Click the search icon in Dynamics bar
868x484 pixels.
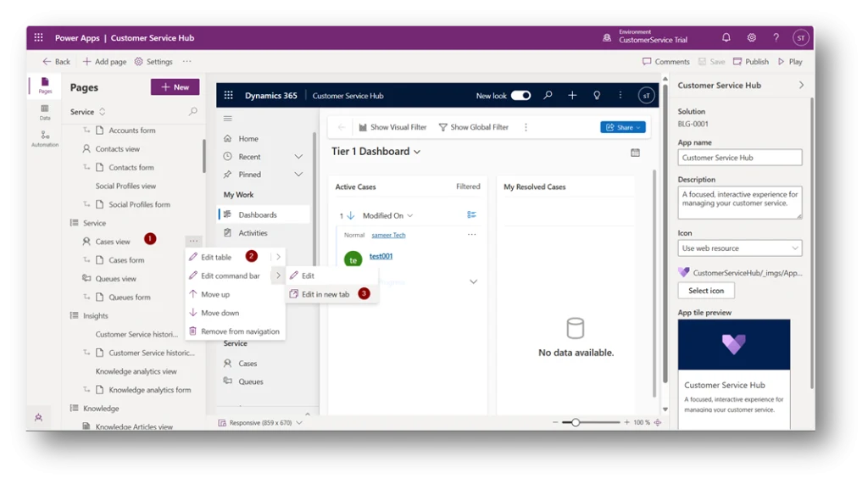point(548,95)
